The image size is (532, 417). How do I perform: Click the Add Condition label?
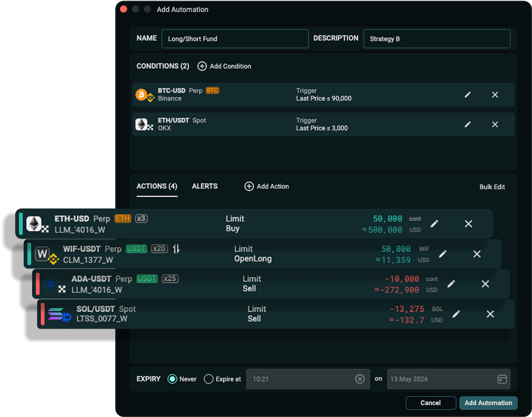pyautogui.click(x=230, y=66)
